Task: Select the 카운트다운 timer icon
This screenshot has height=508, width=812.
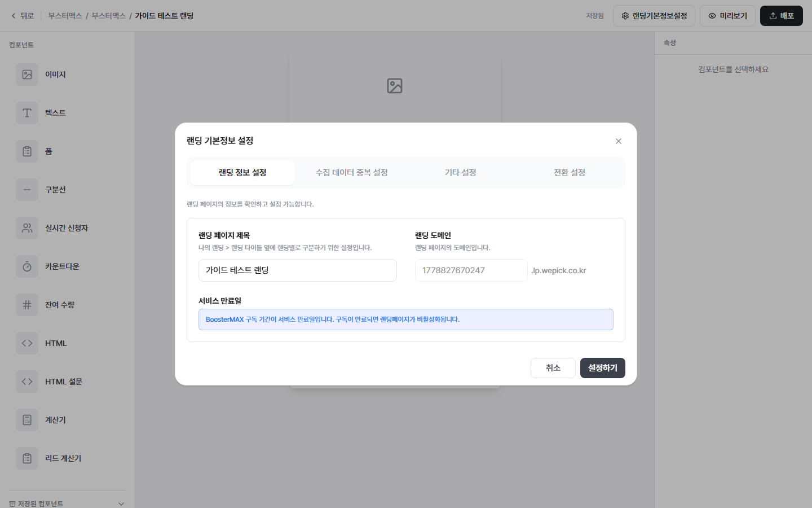Action: (27, 266)
